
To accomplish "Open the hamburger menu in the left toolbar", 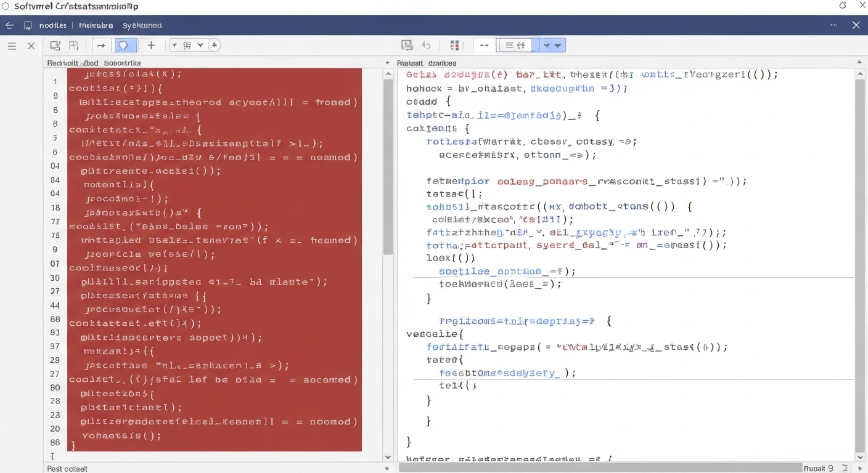I will tap(12, 46).
